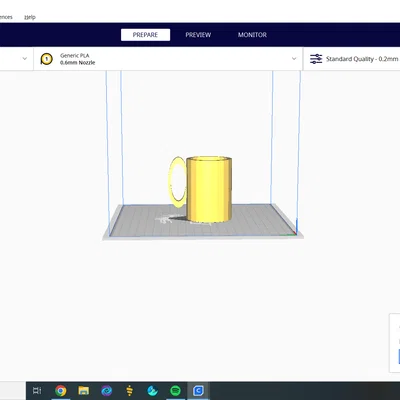
Task: Open the Standard Quality - 0.2mm profile panel
Action: coord(352,59)
